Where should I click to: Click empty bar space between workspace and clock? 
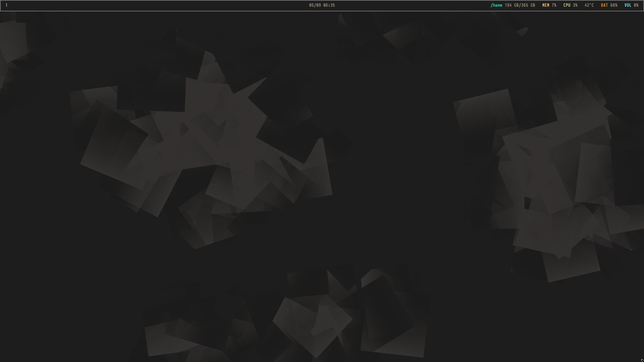158,5
